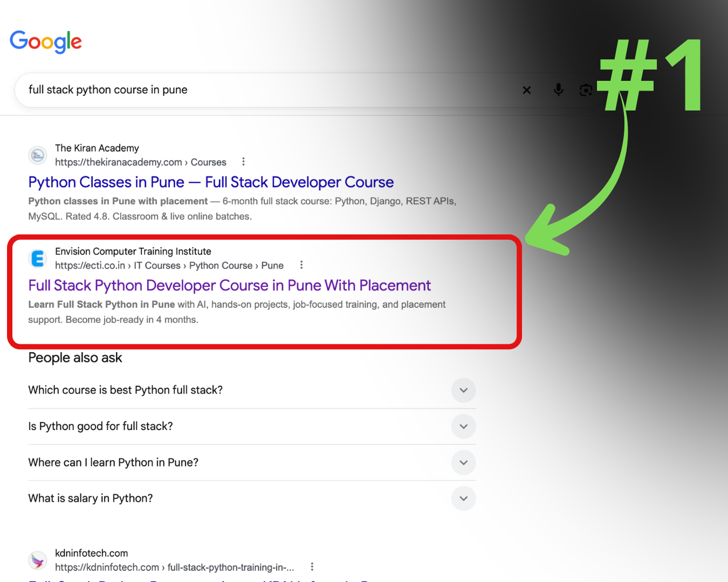Open image search with the camera icon
Viewport: 728px width, 582px height.
[586, 90]
